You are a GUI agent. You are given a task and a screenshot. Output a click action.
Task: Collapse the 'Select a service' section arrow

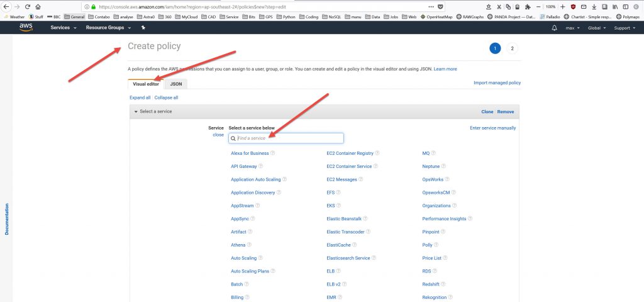click(135, 111)
